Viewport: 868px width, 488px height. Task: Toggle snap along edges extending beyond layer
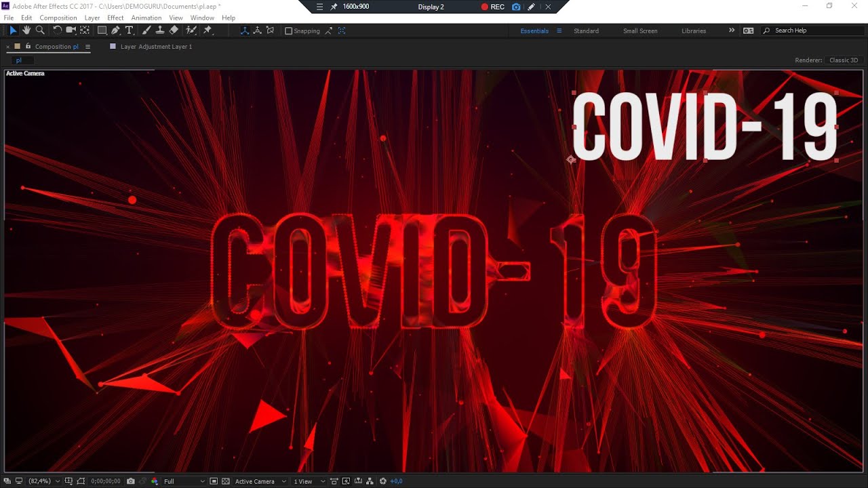coord(329,30)
